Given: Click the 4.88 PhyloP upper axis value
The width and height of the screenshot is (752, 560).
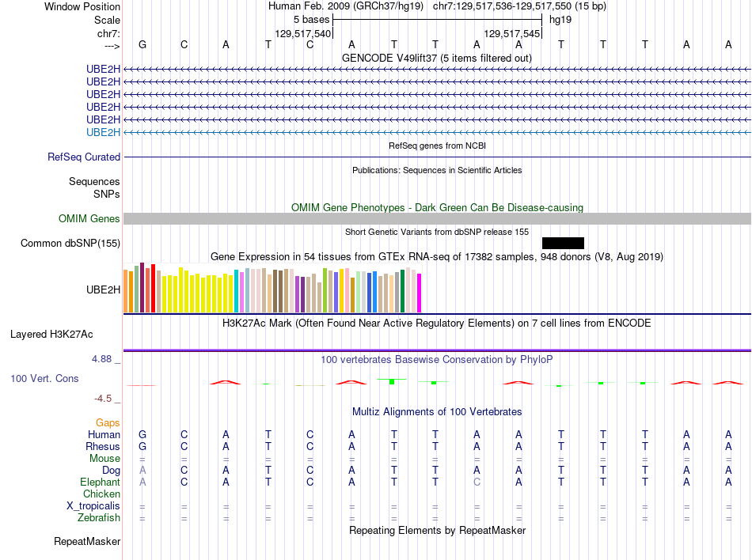Looking at the screenshot, I should (101, 359).
